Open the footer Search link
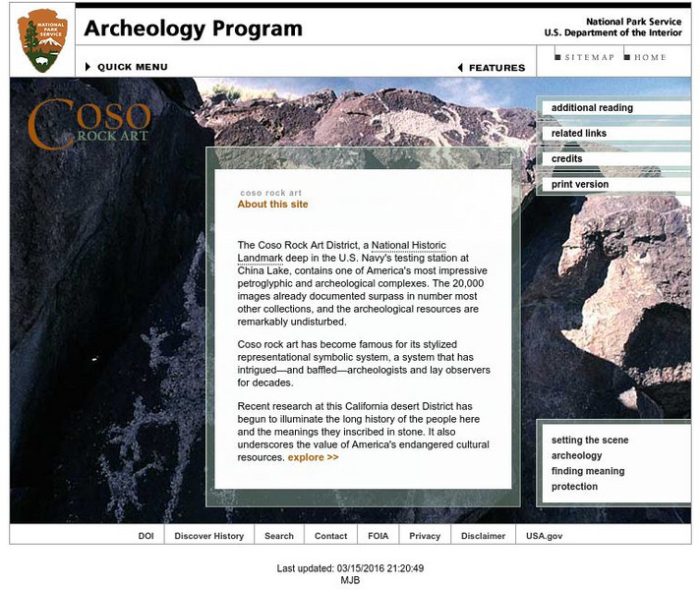This screenshot has width=700, height=590. coord(279,536)
